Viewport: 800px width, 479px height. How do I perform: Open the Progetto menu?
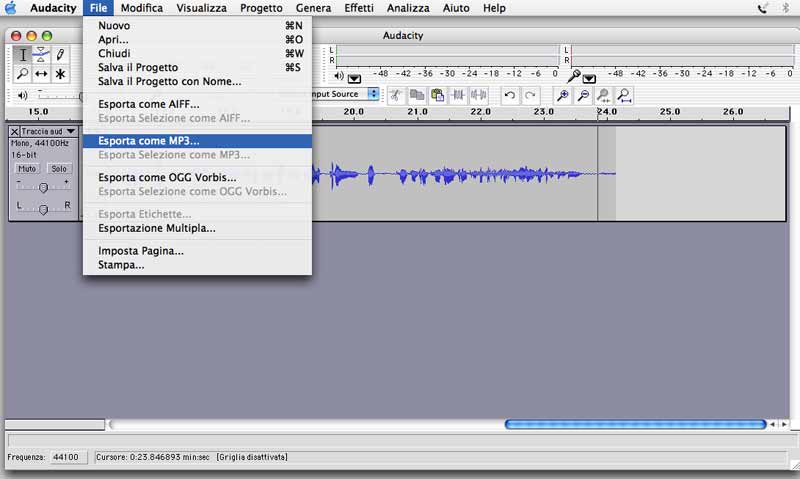261,8
